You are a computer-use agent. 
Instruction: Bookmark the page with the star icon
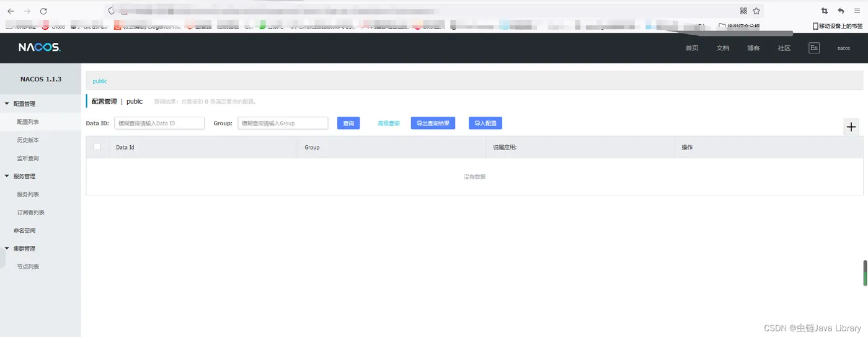756,11
